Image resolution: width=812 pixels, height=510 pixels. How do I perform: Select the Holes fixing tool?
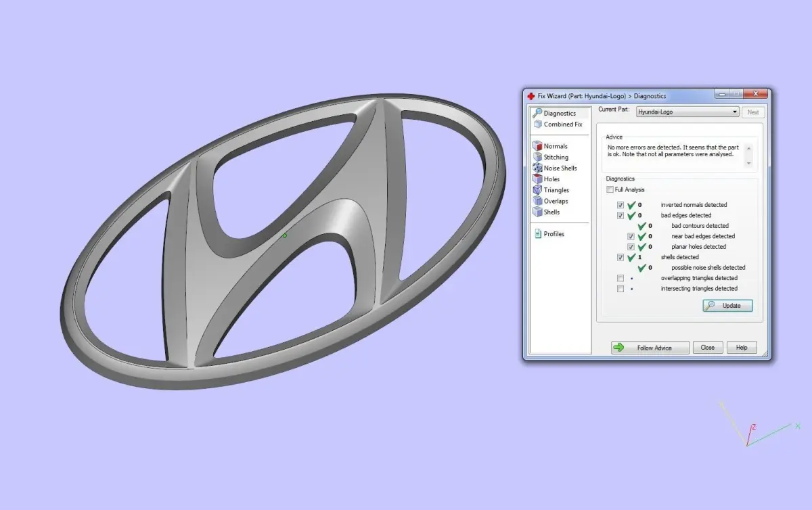[547, 179]
